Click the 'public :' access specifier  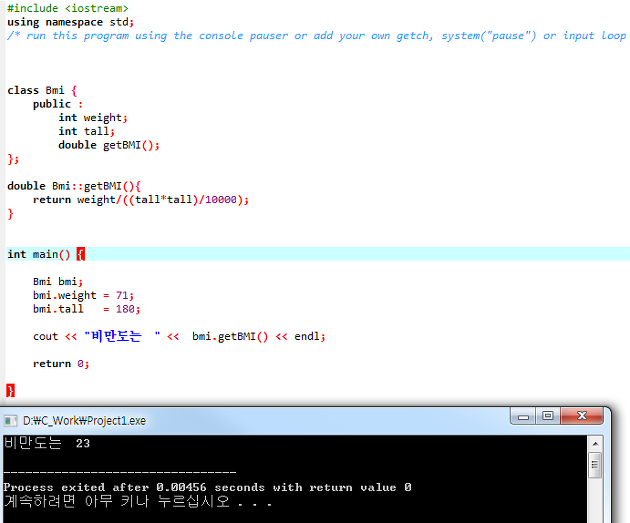pyautogui.click(x=58, y=104)
